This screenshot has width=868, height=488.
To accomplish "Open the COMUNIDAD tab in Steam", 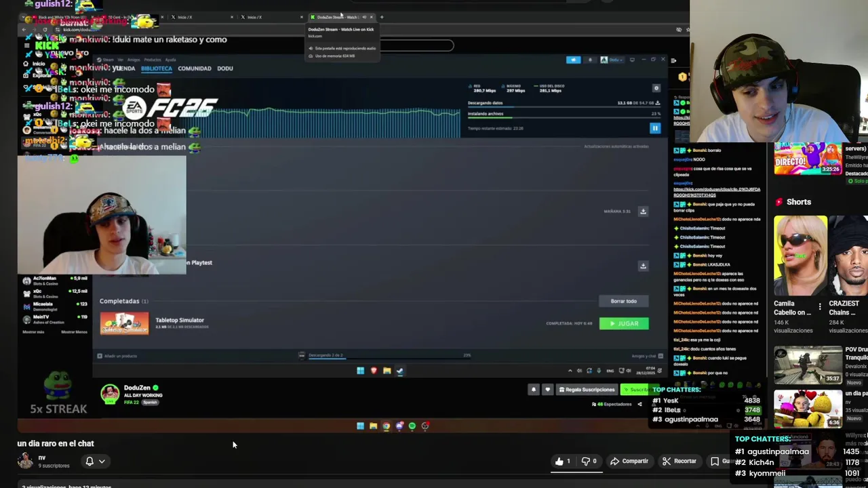I will pyautogui.click(x=195, y=68).
